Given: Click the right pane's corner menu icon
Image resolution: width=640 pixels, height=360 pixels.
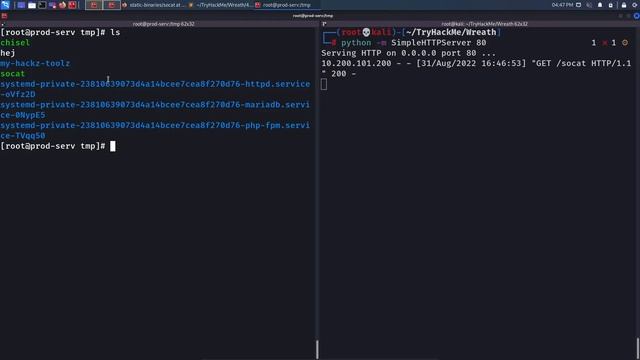Looking at the screenshot, I should point(324,24).
